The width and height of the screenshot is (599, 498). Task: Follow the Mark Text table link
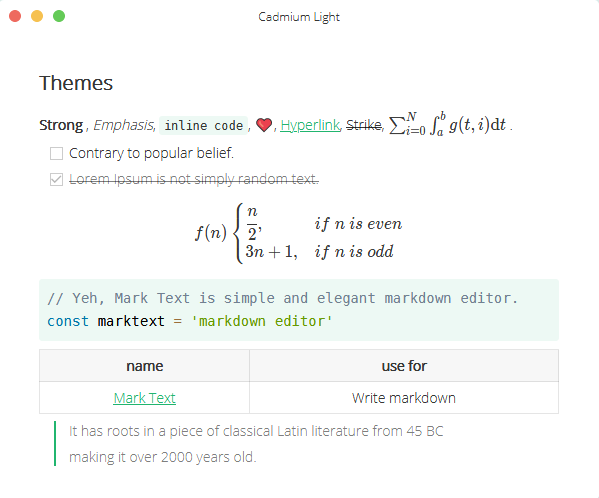[x=144, y=398]
